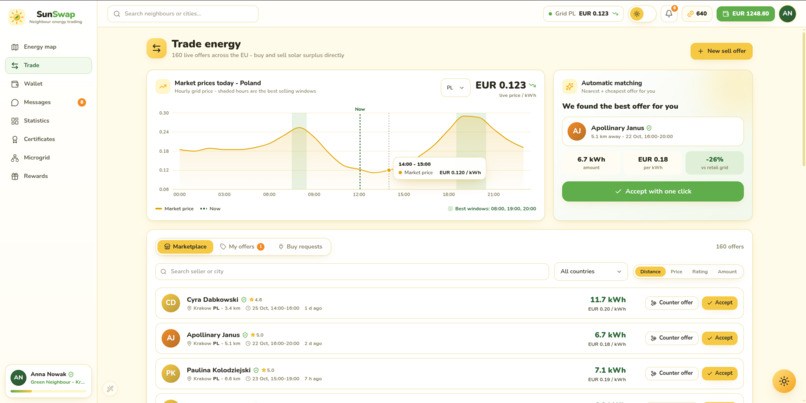Go to Statistics page
Image resolution: width=806 pixels, height=403 pixels.
click(48, 121)
